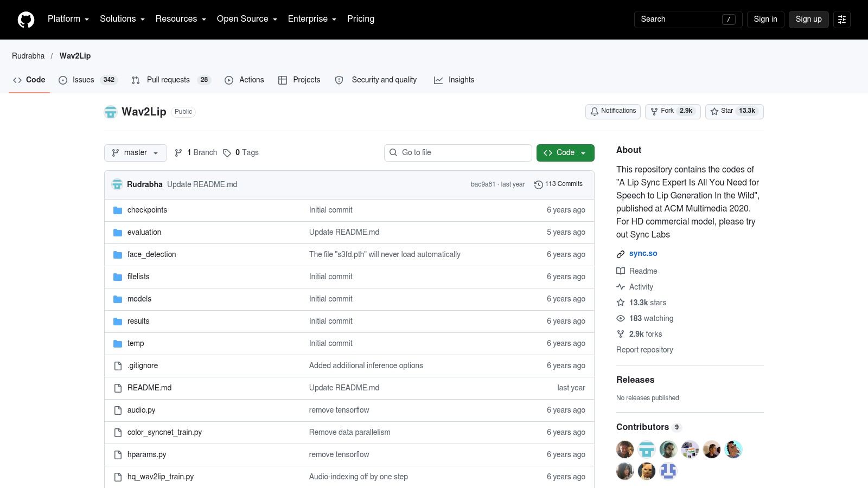Switch to the Insights tab
The height and width of the screenshot is (488, 868).
coord(454,80)
